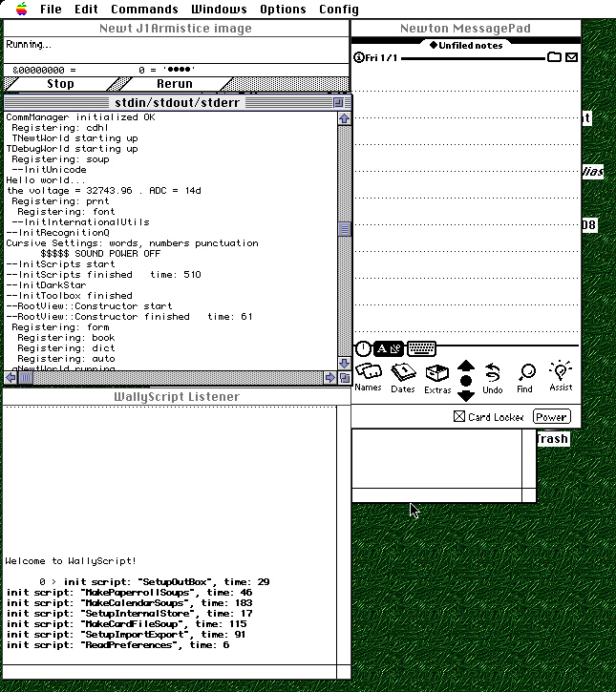Click the "--InitDarkStar" log line
Image resolution: width=616 pixels, height=692 pixels.
click(46, 285)
